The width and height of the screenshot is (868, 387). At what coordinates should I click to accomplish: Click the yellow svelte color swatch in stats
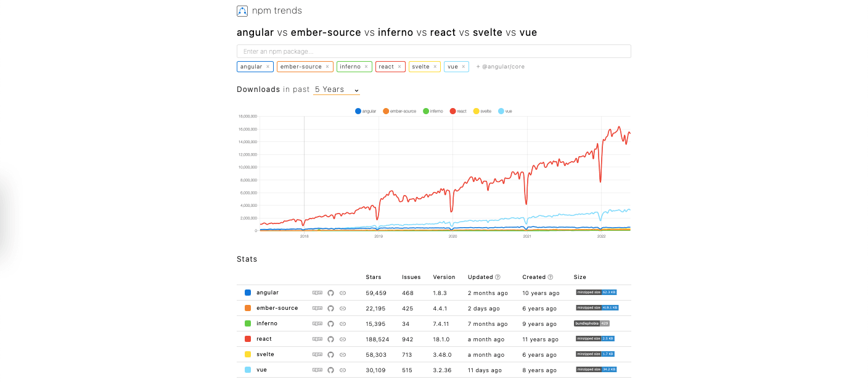(248, 354)
